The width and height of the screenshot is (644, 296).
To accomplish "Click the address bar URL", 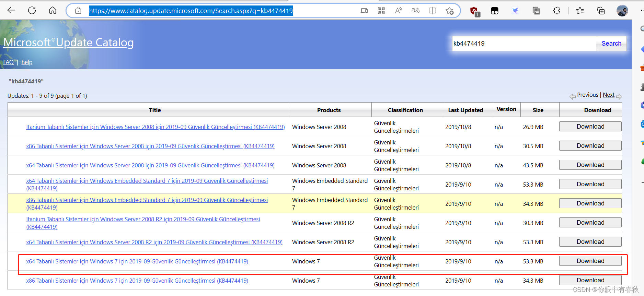I will click(191, 11).
